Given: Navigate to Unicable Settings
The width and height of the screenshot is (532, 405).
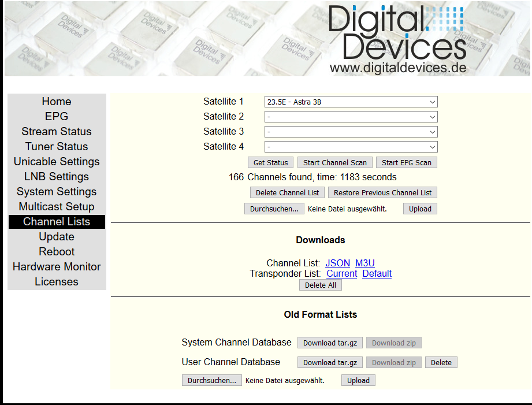Looking at the screenshot, I should (x=57, y=162).
